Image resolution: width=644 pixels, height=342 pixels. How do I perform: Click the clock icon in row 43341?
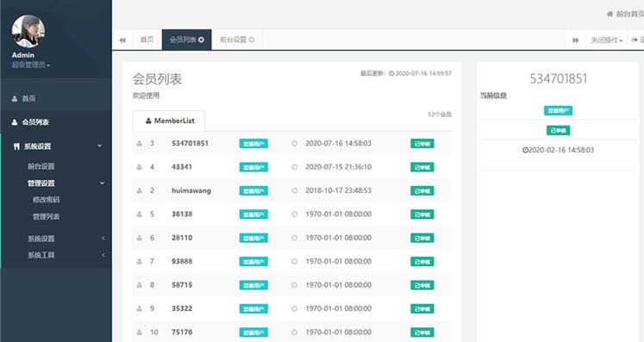tap(295, 167)
